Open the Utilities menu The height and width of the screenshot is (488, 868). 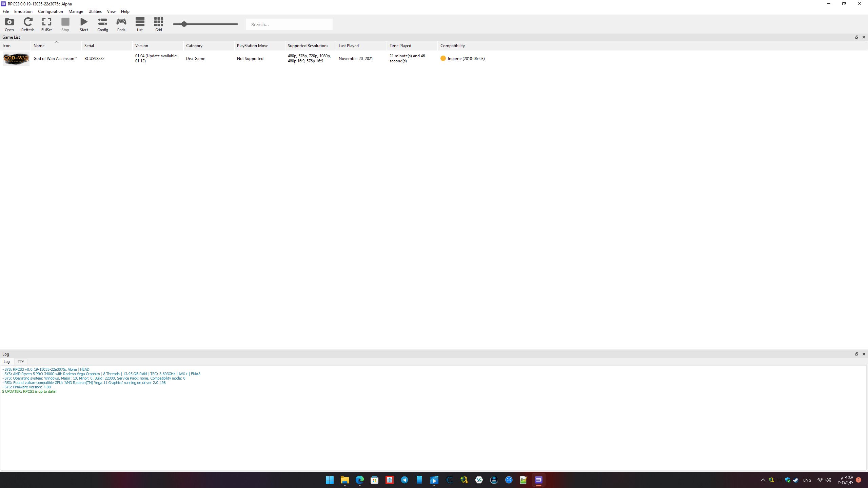(95, 11)
